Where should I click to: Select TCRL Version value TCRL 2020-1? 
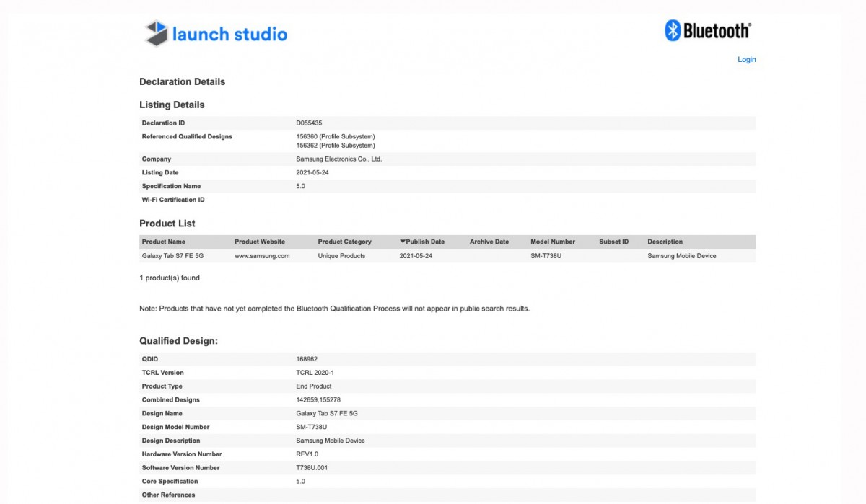(315, 373)
